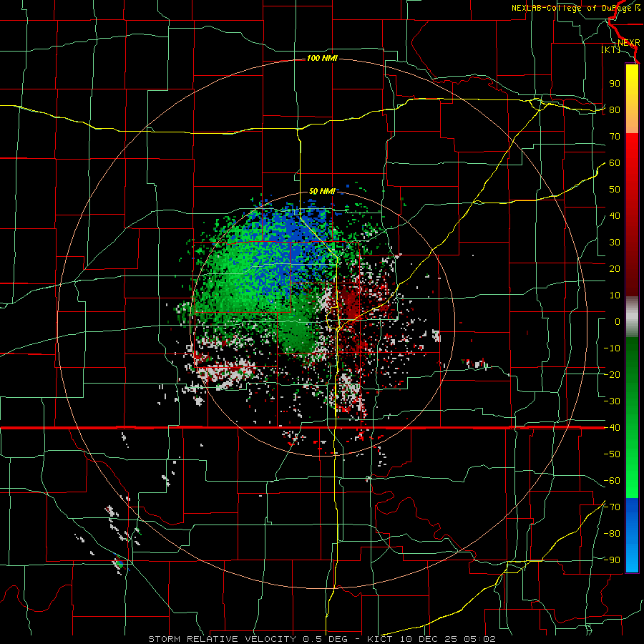
Task: Select the -90 scale value
Action: pyautogui.click(x=612, y=560)
